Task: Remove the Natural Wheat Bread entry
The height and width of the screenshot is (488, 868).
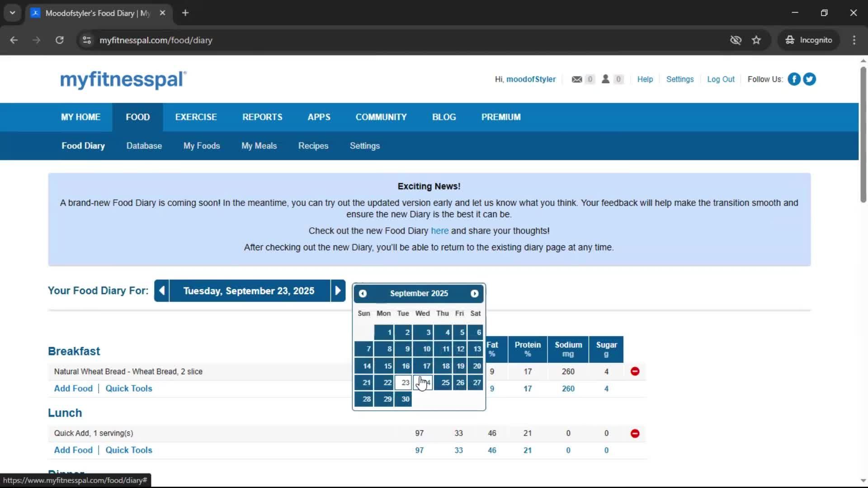Action: (635, 371)
